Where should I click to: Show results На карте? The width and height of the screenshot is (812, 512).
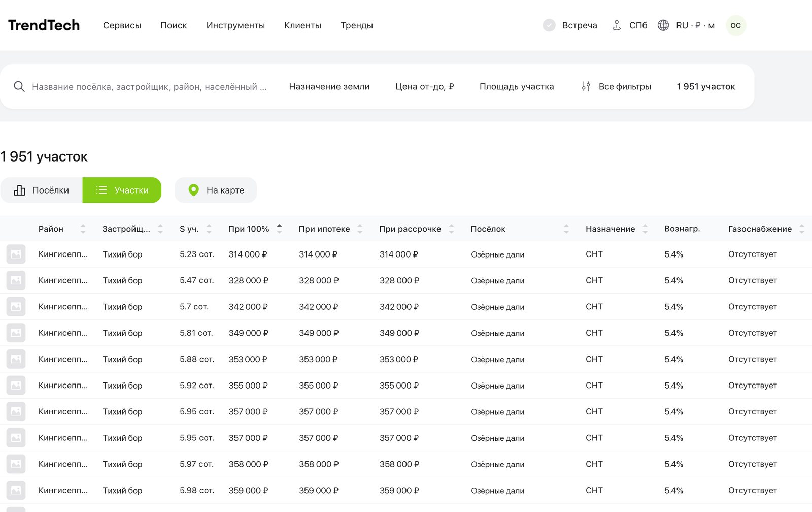[x=216, y=190]
